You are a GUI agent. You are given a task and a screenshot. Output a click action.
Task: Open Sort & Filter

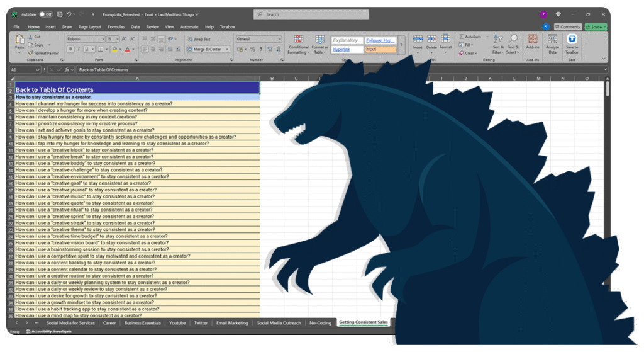click(498, 45)
